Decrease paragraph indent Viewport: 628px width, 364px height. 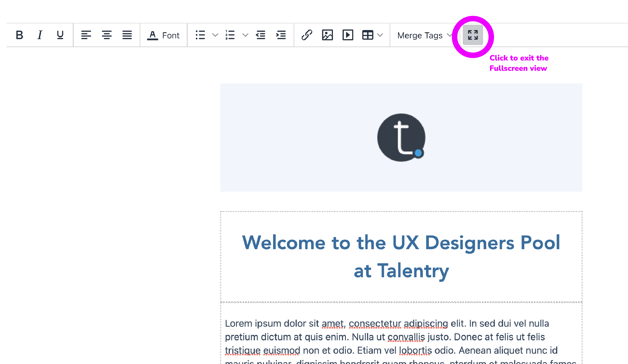click(x=260, y=35)
